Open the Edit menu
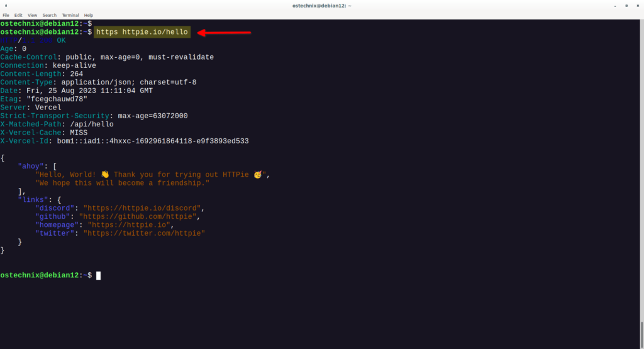644x349 pixels. tap(18, 15)
